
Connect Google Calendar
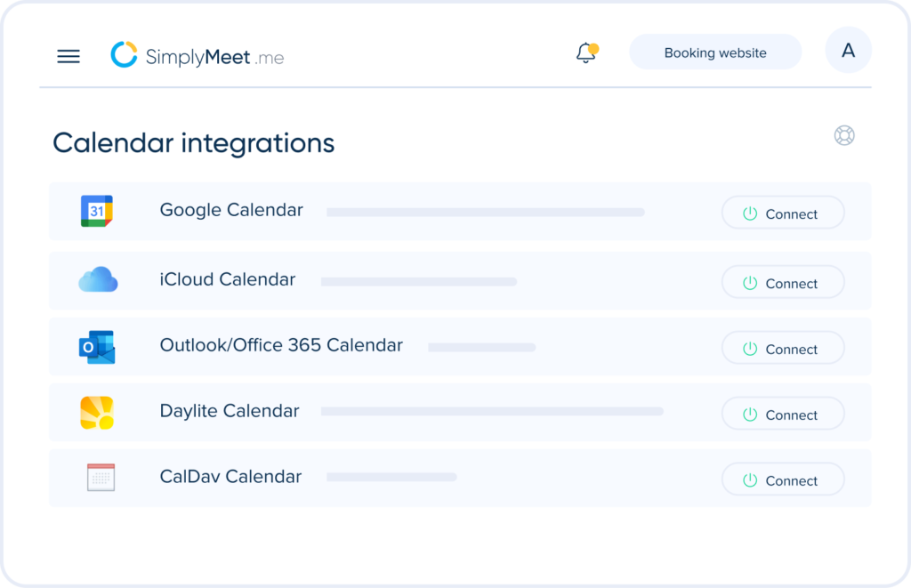pos(783,213)
